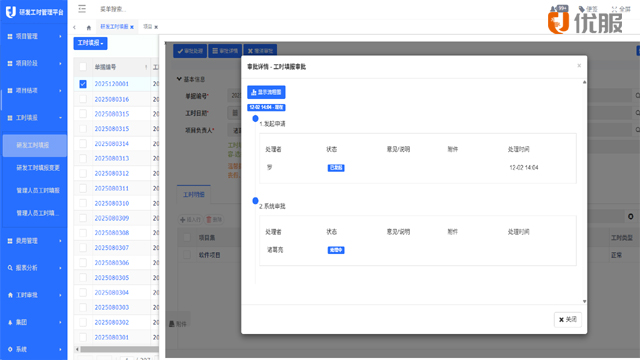Click the 工时审批 house icon in sidebar
640x360 pixels.
click(10, 295)
